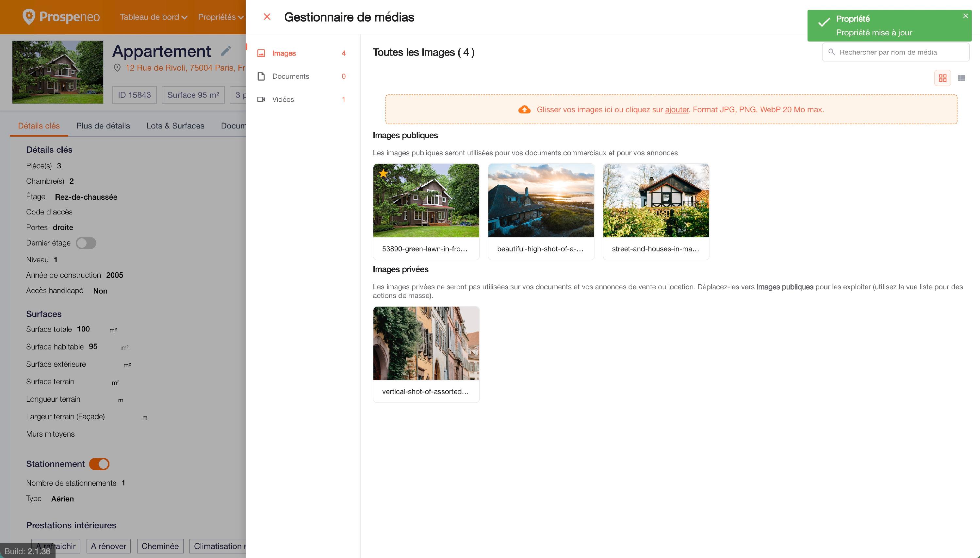The height and width of the screenshot is (558, 980).
Task: Click the ajouter link to upload images
Action: (x=677, y=110)
